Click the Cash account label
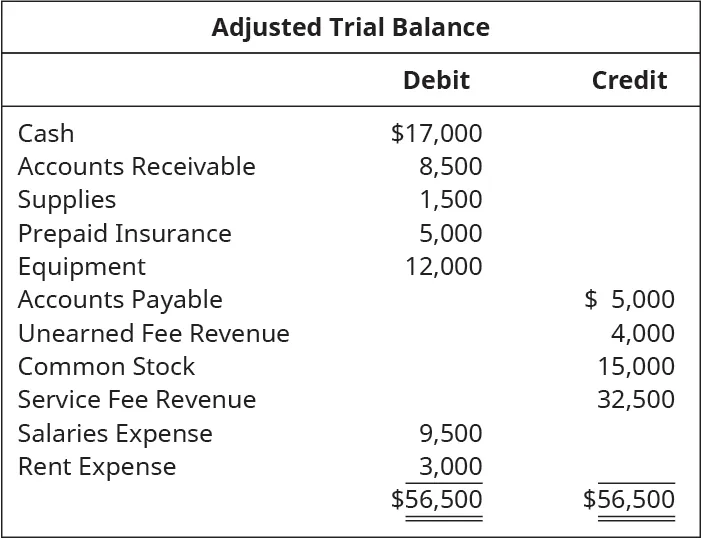This screenshot has width=701, height=539. pos(46,133)
